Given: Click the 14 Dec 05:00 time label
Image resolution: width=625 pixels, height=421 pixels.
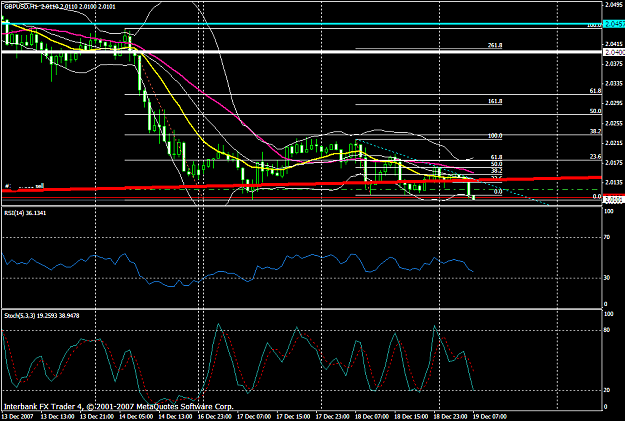Looking at the screenshot, I should coord(136,417).
